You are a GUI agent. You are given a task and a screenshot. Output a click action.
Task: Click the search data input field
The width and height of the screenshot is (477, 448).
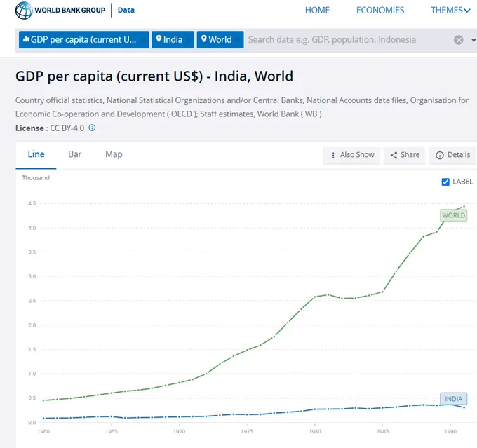click(x=347, y=40)
